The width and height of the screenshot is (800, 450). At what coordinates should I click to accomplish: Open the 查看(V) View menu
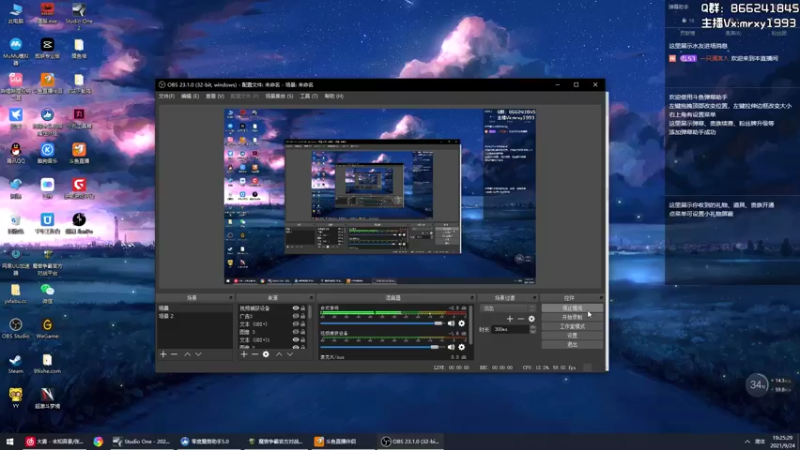(215, 96)
